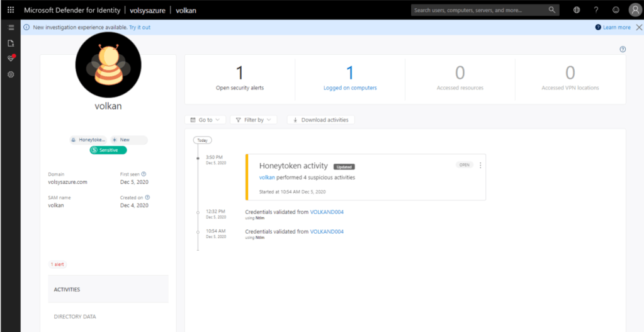Switch to DIRECTORY DATA tab
Screen dimensions: 644x332
[x=75, y=316]
